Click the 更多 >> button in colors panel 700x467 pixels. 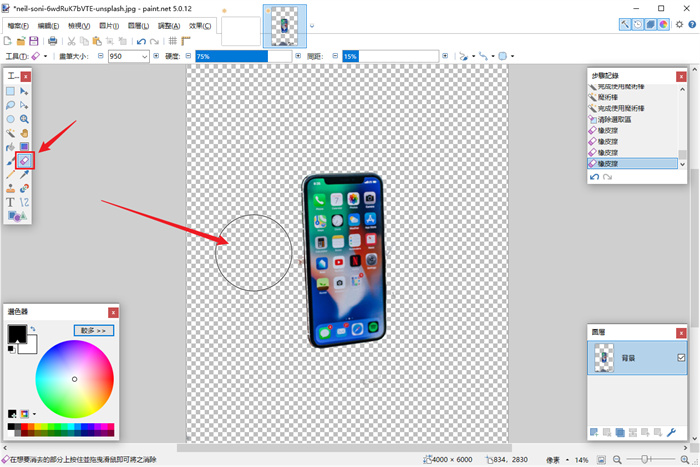coord(94,330)
